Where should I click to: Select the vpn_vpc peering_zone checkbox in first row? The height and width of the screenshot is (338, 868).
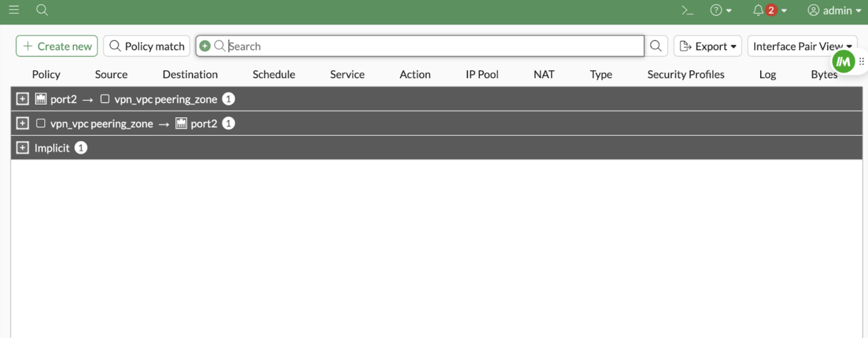click(x=105, y=99)
